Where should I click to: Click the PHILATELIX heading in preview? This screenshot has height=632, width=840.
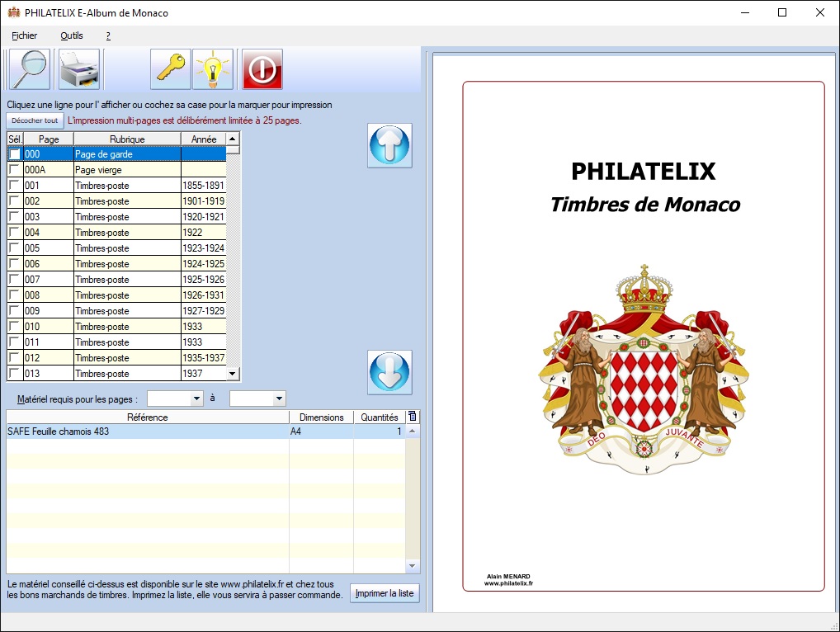point(644,172)
